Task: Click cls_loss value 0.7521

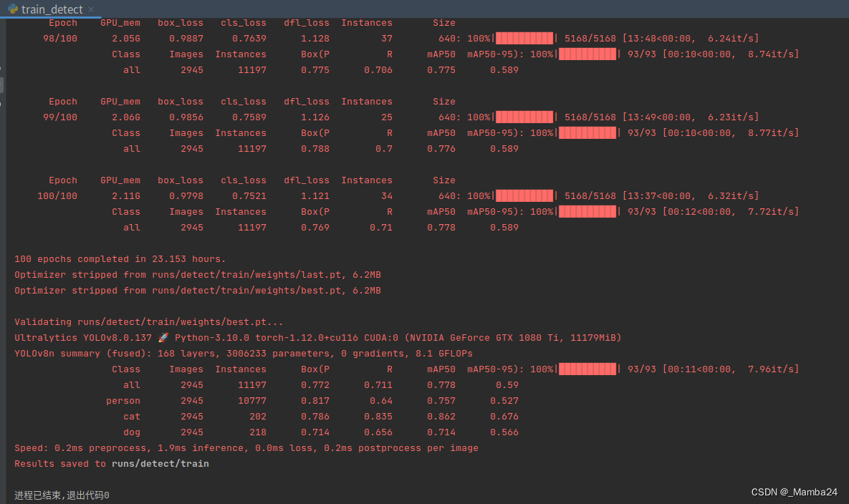Action: pyautogui.click(x=249, y=195)
